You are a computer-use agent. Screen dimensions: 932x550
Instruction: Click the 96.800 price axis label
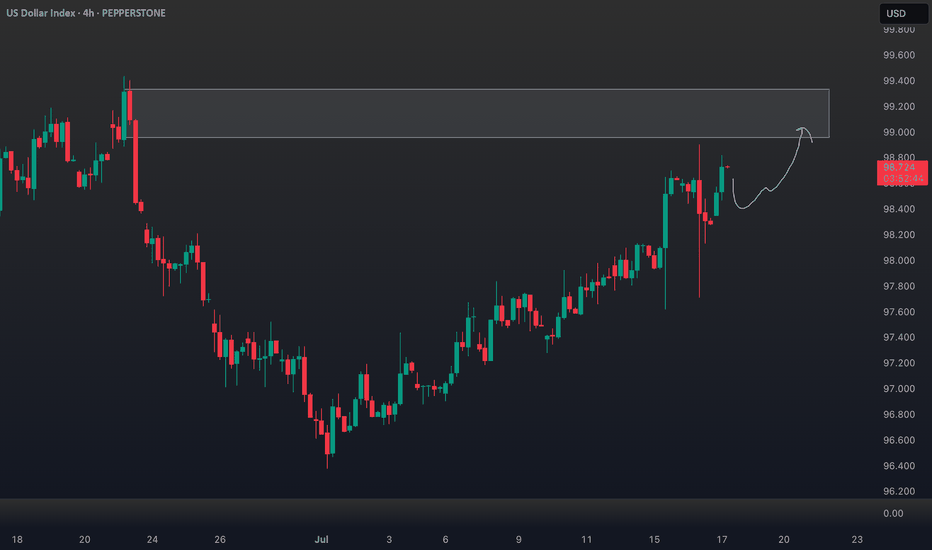coord(899,414)
